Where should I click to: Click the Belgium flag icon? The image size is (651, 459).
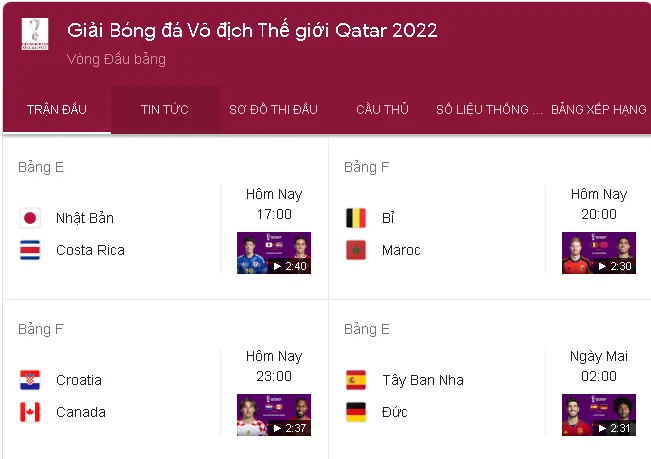point(355,218)
